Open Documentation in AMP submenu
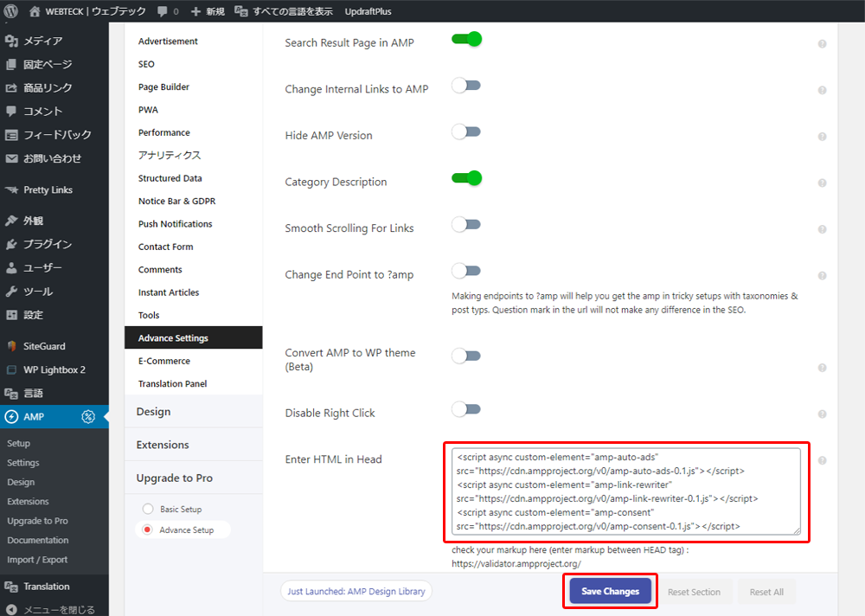 [x=37, y=541]
